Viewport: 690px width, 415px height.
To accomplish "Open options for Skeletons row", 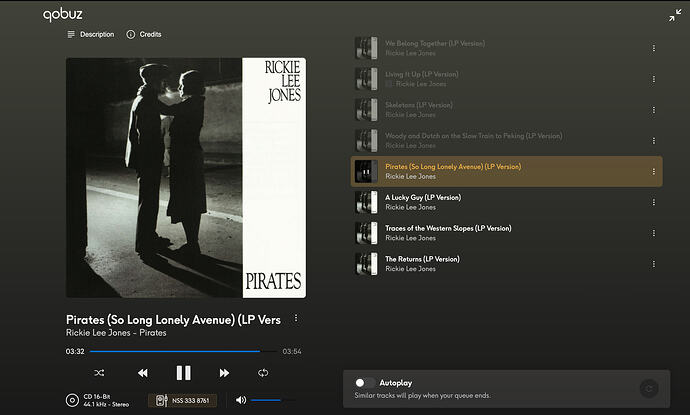I will pos(653,110).
